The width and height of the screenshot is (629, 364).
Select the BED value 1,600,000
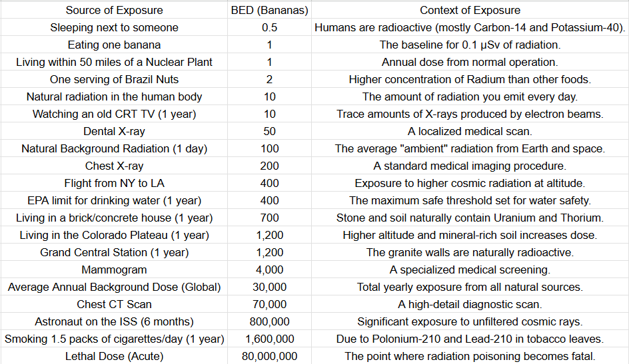coord(270,339)
